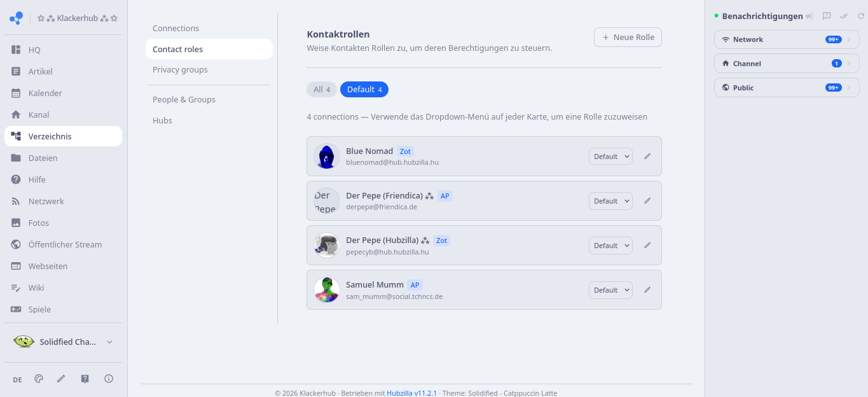Click the info icon in bottom bar
Image resolution: width=868 pixels, height=397 pixels.
click(x=109, y=379)
